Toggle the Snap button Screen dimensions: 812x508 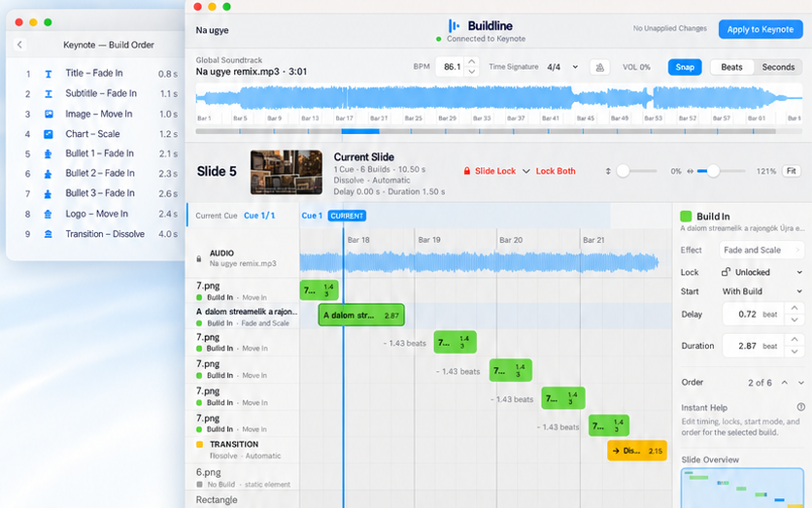tap(685, 67)
